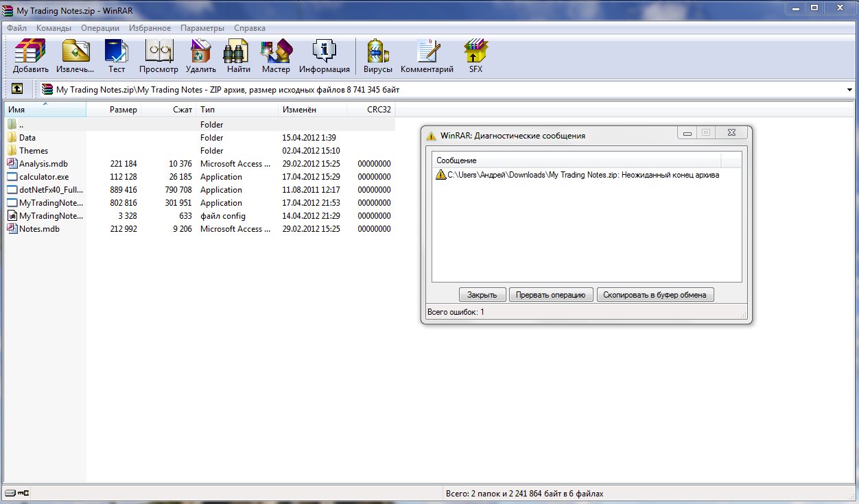Click the Закрыть button in diagnostics dialog

(482, 295)
